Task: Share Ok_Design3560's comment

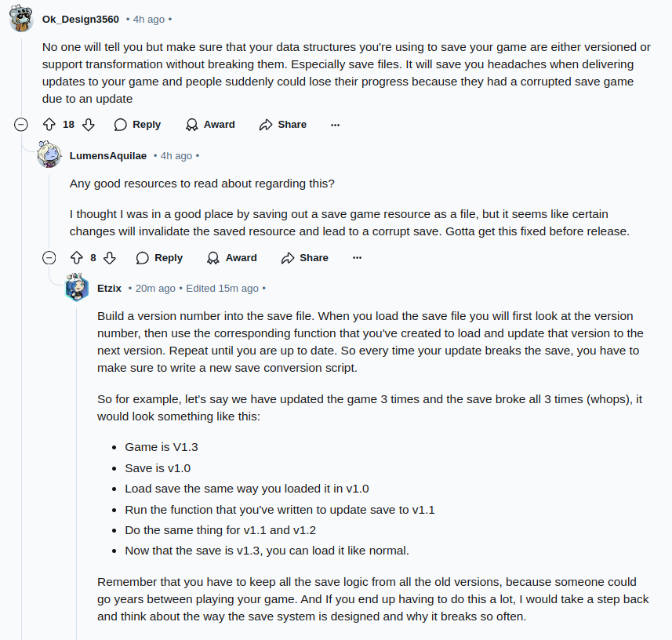Action: [283, 125]
